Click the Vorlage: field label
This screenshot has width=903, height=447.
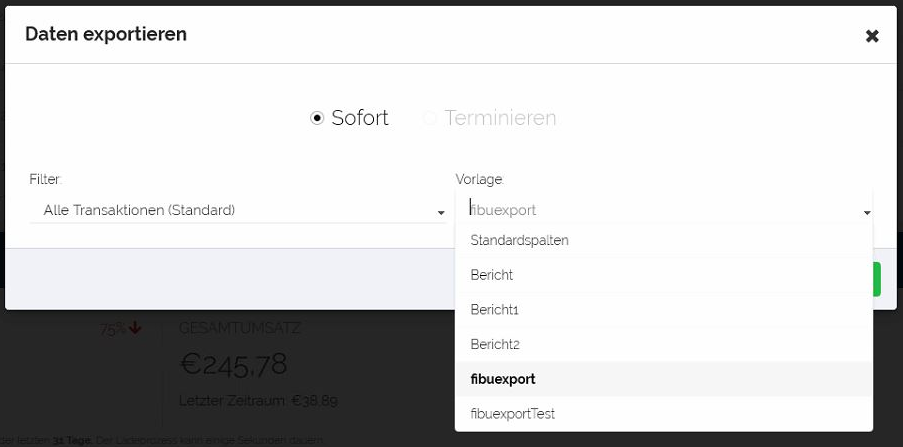tap(480, 180)
